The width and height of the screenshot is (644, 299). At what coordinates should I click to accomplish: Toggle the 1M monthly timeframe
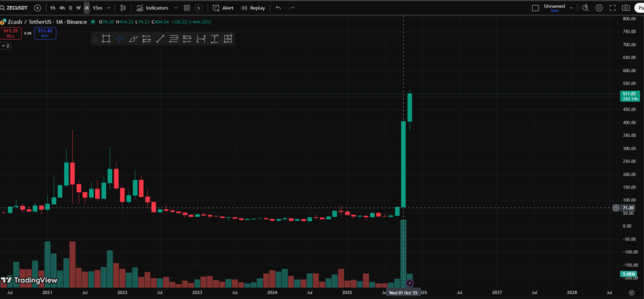click(x=87, y=8)
